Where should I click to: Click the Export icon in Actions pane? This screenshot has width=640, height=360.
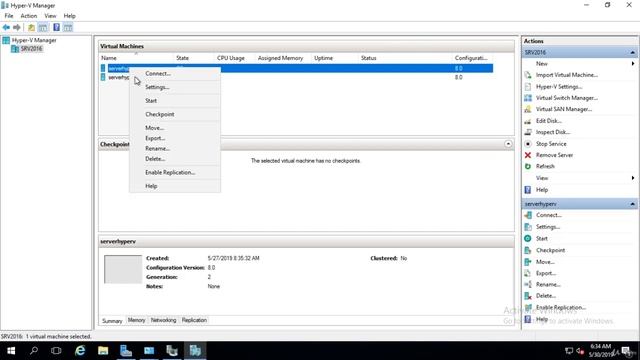point(528,273)
